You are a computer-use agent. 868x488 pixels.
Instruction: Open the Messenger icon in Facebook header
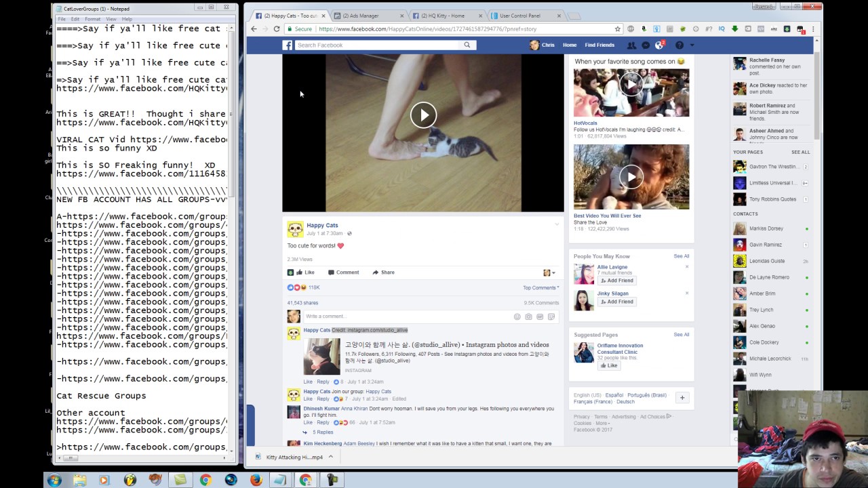click(x=646, y=45)
